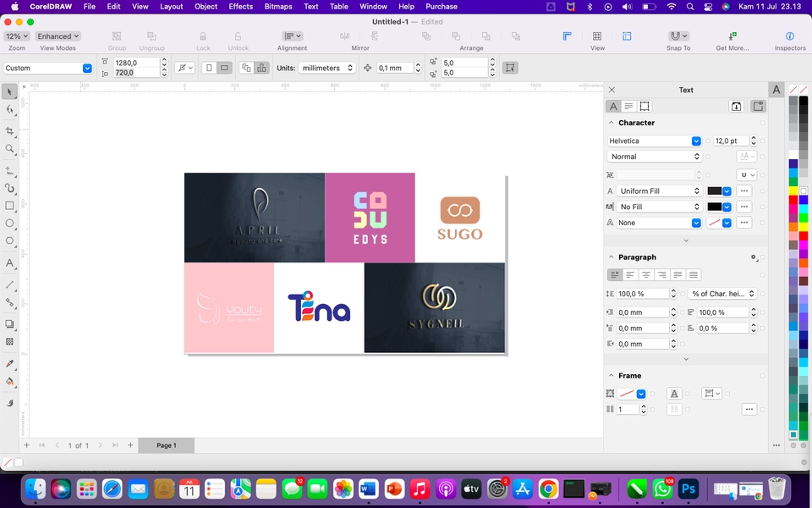Select the Pick tool in the toolbox
Viewport: 812px width, 508px height.
coord(10,91)
